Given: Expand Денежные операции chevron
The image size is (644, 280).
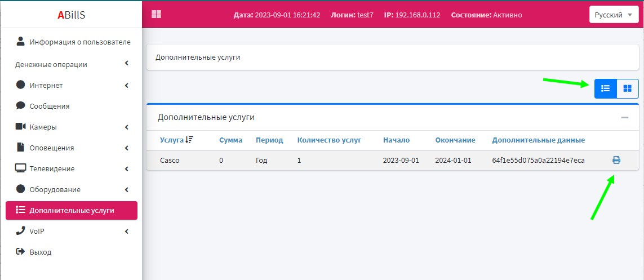Looking at the screenshot, I should [127, 64].
